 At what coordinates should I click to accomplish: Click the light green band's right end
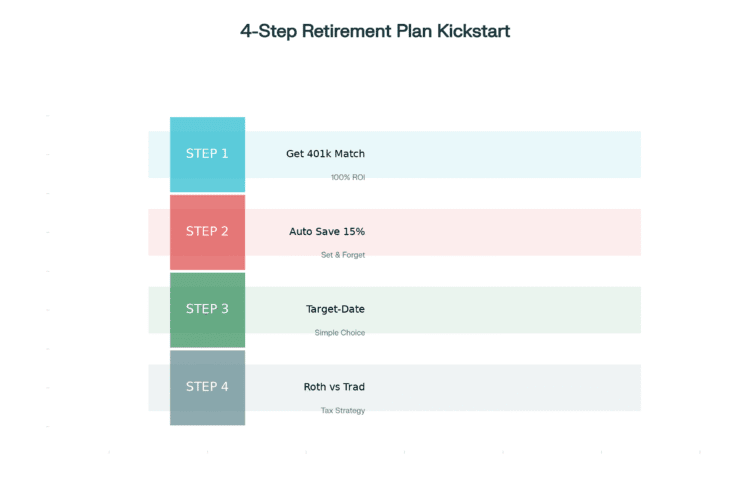tap(630, 309)
